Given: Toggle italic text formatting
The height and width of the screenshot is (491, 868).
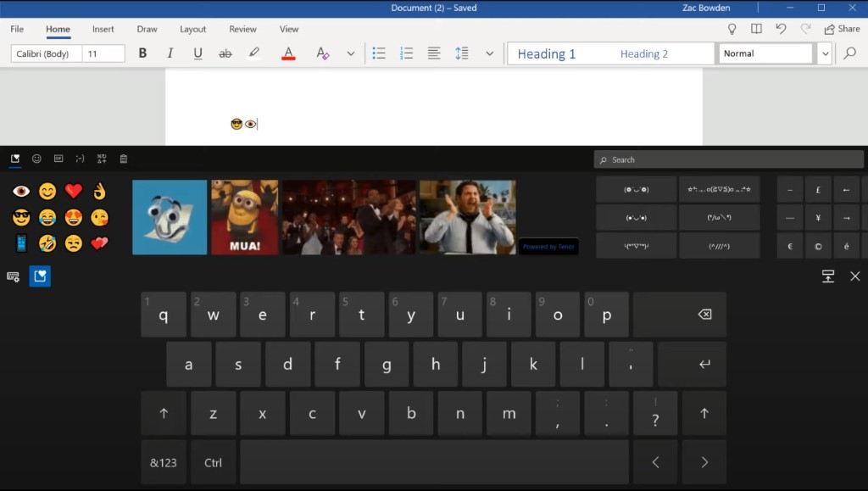Looking at the screenshot, I should (170, 53).
